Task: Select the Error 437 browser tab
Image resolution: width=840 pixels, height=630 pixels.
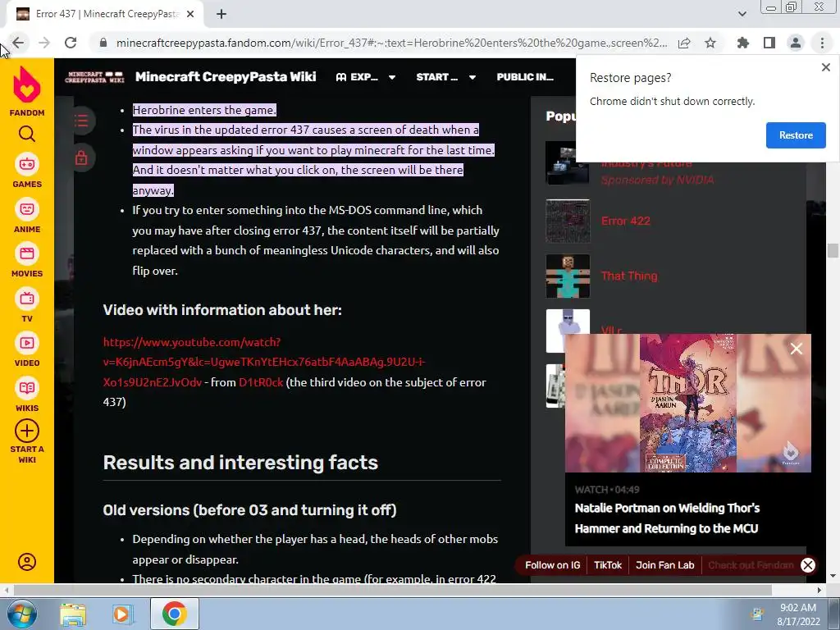Action: (x=106, y=15)
